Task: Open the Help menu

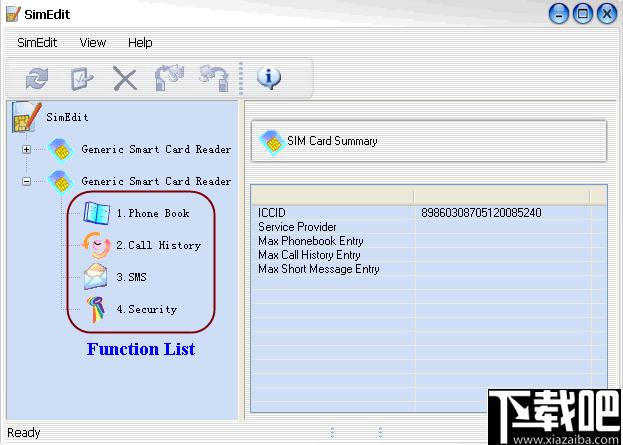Action: tap(140, 43)
